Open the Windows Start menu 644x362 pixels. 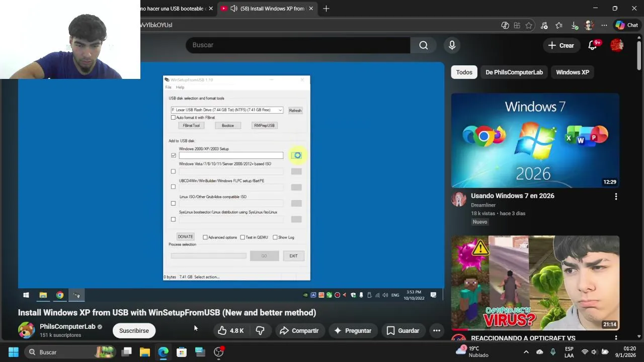[14, 352]
